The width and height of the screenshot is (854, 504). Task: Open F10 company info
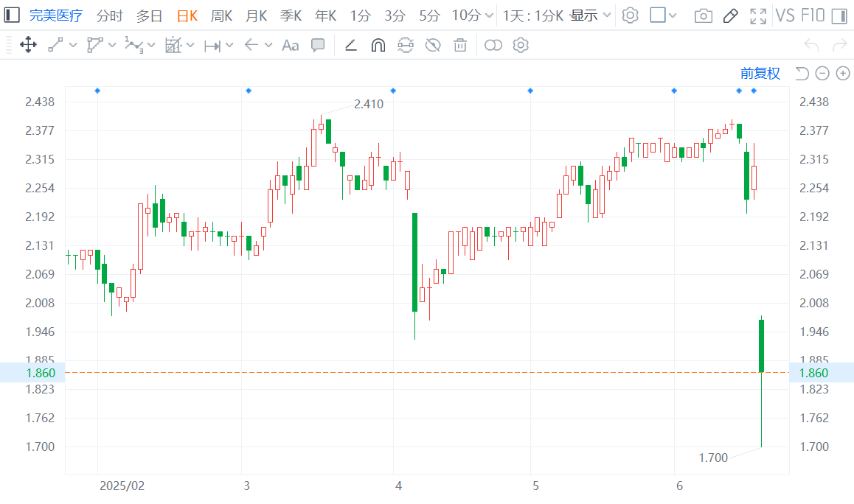[813, 15]
